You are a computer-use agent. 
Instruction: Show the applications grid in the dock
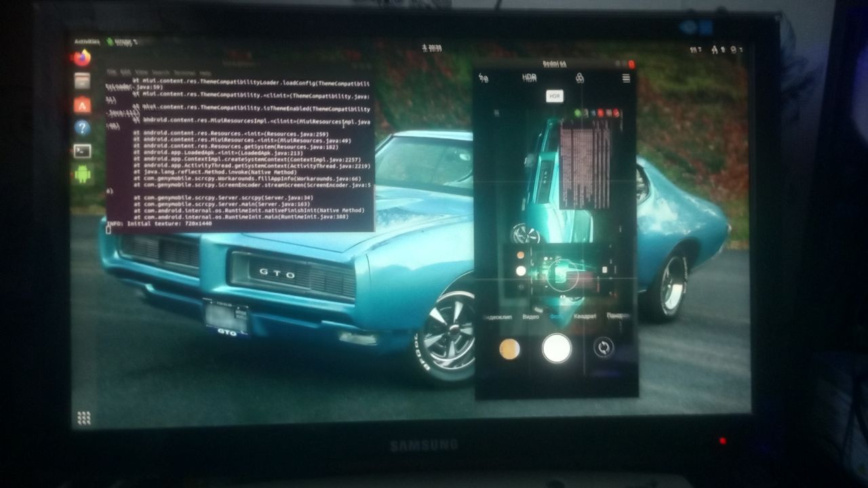point(83,418)
